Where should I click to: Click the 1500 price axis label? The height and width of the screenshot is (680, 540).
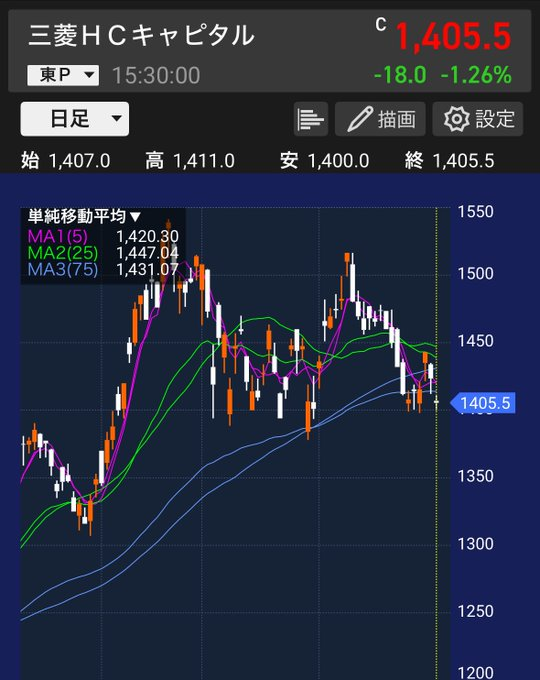click(476, 274)
